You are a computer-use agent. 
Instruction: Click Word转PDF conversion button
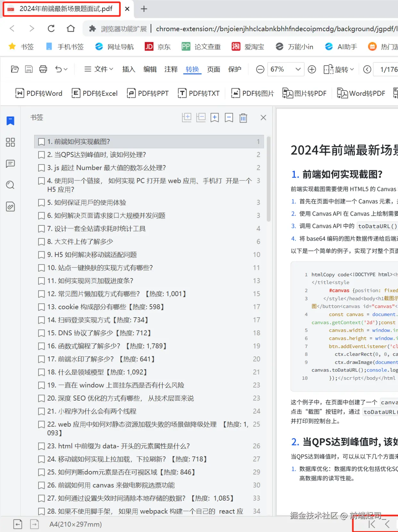click(x=361, y=93)
